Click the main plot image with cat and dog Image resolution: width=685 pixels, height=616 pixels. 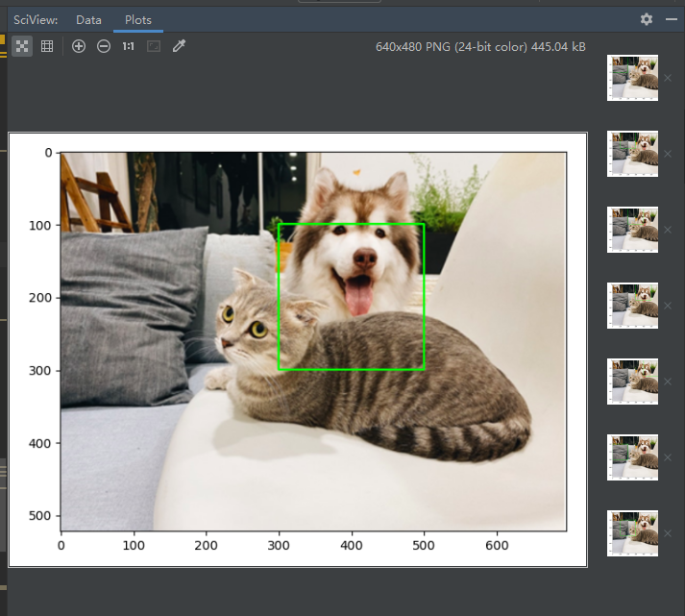coord(298,350)
